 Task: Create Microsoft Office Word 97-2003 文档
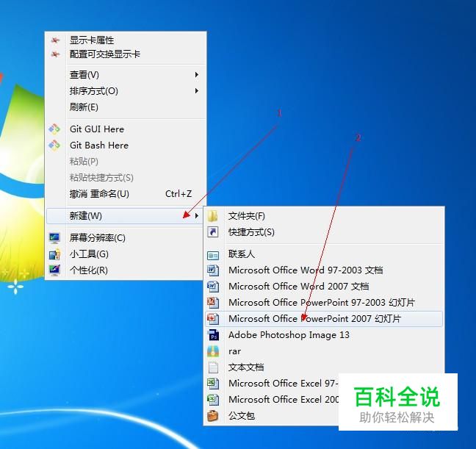(x=324, y=270)
